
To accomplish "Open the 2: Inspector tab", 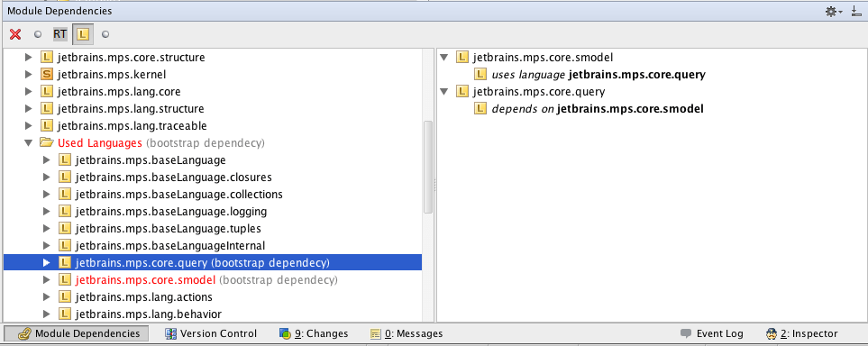I will coord(802,333).
